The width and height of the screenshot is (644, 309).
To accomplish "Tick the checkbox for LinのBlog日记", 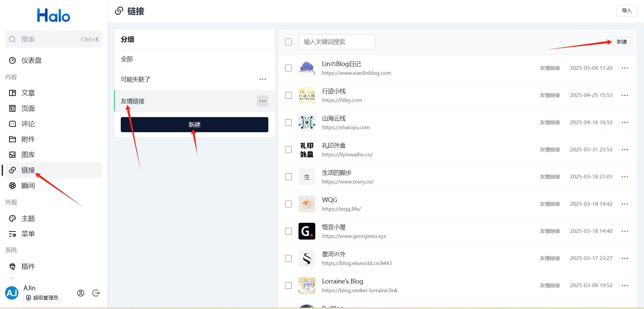I will [288, 68].
